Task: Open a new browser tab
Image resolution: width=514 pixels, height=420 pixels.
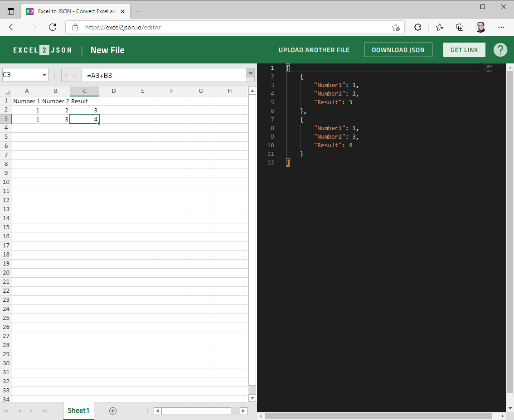Action: pos(138,11)
